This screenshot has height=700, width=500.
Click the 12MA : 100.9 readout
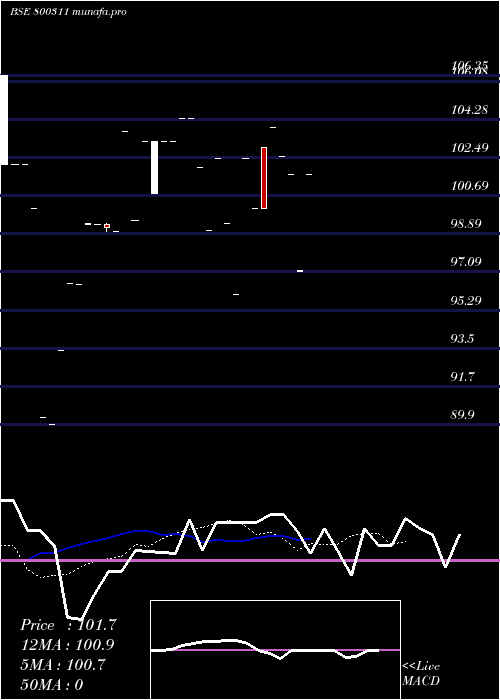pyautogui.click(x=67, y=645)
